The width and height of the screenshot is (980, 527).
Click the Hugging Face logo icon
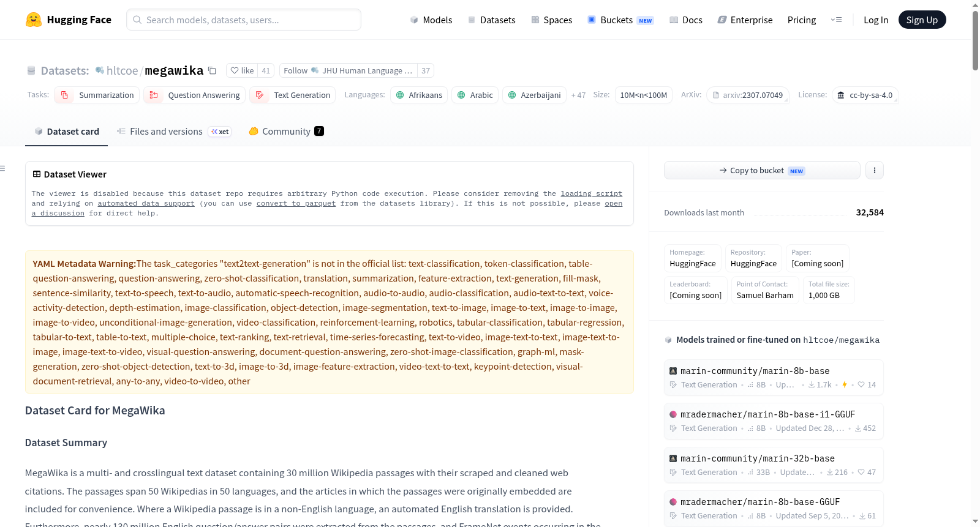point(34,20)
